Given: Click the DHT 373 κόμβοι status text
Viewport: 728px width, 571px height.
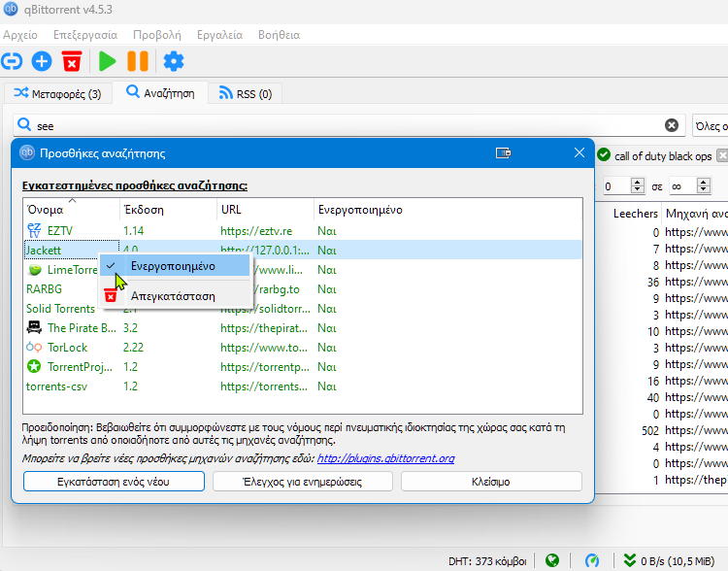Looking at the screenshot, I should [x=487, y=561].
